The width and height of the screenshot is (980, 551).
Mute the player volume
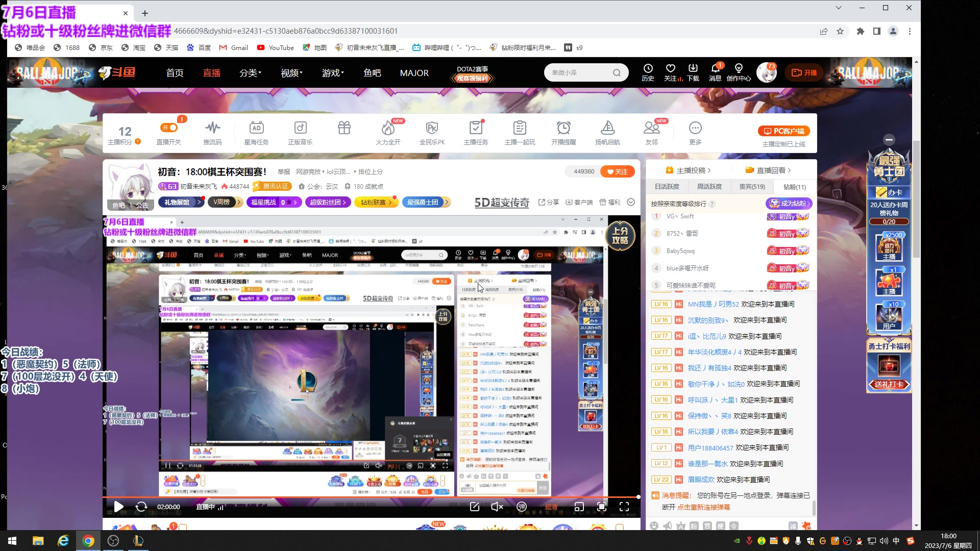496,507
